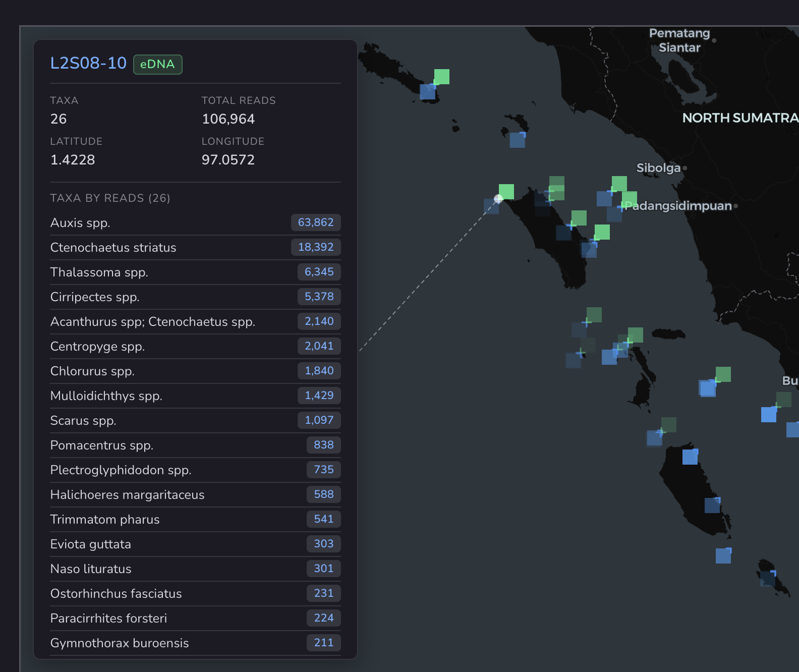Click the 5,378 reads badge
This screenshot has width=799, height=672.
pos(319,297)
